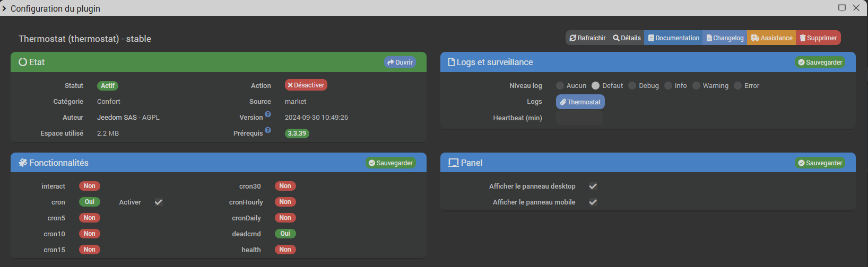Click the Logs et surveillance file icon

click(452, 62)
